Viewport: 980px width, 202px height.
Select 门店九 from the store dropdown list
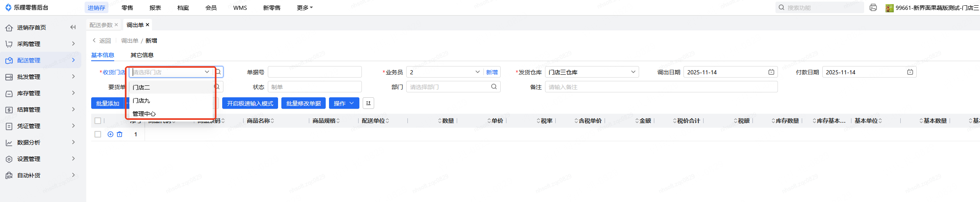click(x=142, y=101)
